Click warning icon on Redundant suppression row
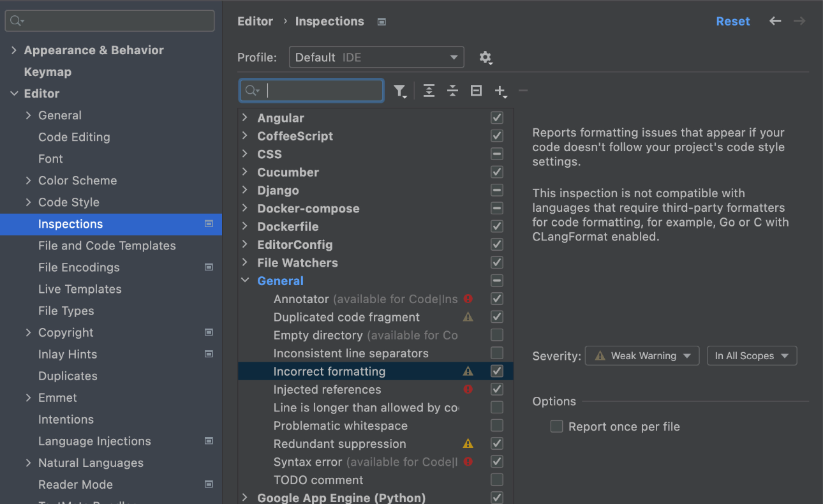 (x=468, y=443)
